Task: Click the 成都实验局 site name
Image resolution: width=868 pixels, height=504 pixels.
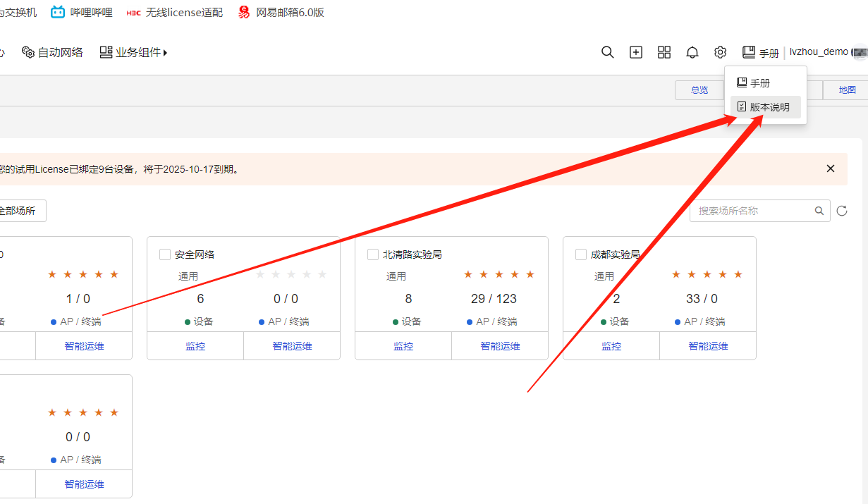Action: pos(616,254)
